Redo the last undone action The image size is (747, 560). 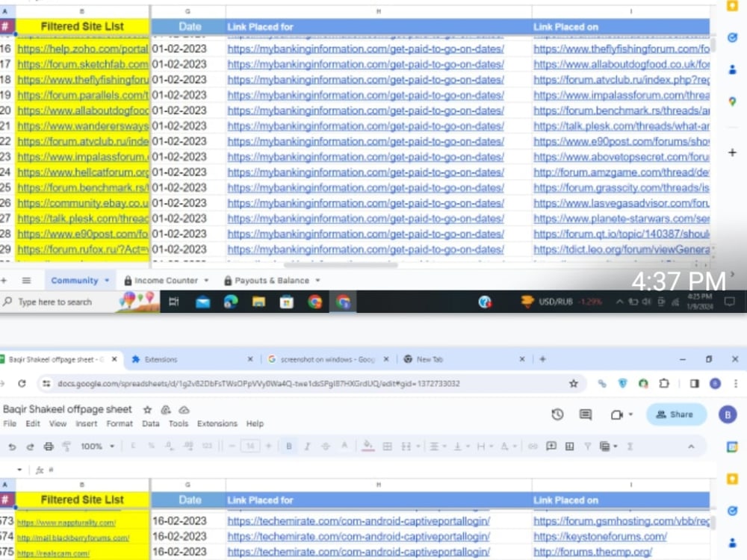30,447
